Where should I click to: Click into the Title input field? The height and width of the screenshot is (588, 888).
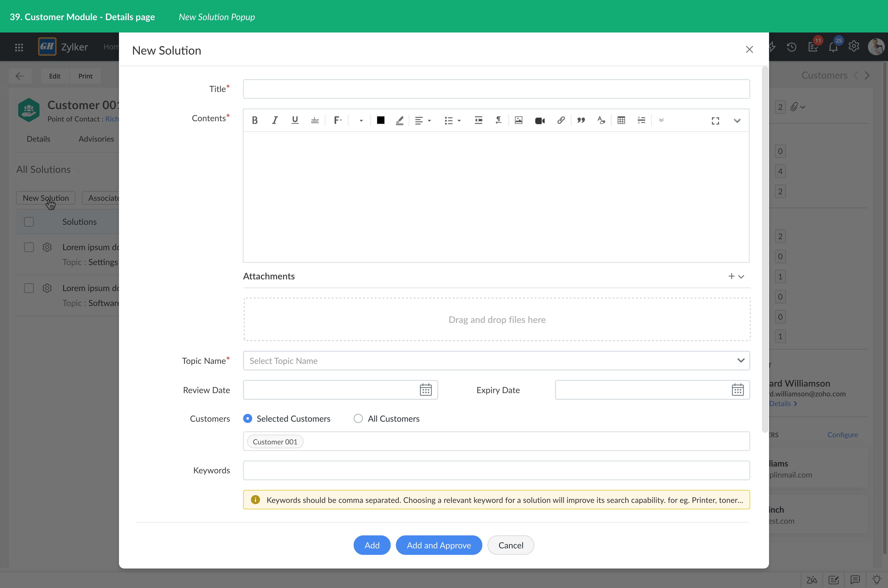(x=496, y=89)
